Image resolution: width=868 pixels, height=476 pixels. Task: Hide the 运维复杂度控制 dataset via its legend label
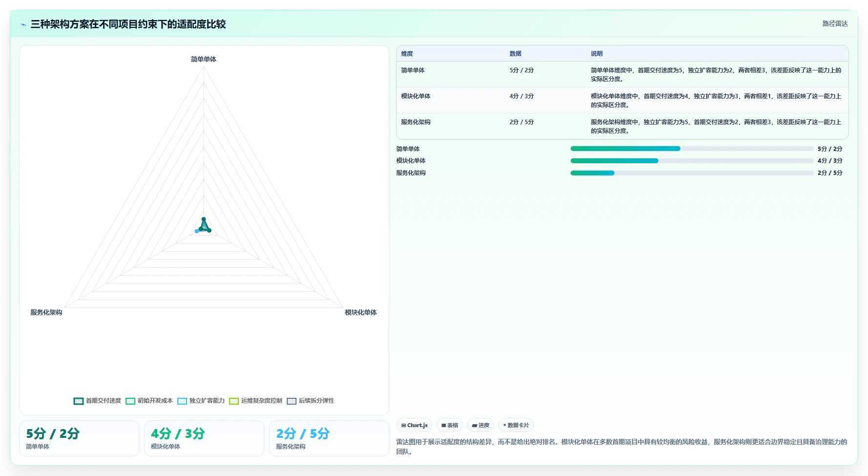261,401
